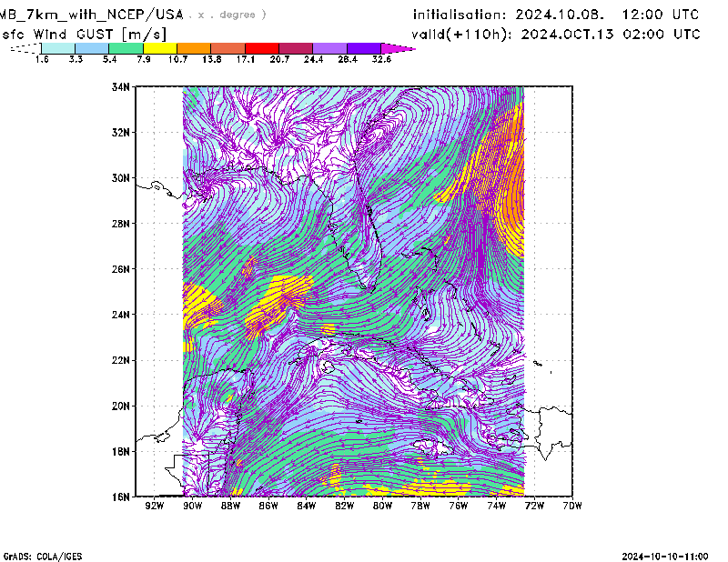Click the 1.6 colorbar value

pos(42,59)
